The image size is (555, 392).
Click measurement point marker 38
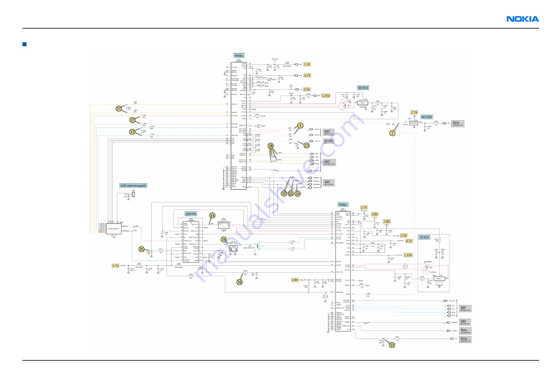point(271,146)
